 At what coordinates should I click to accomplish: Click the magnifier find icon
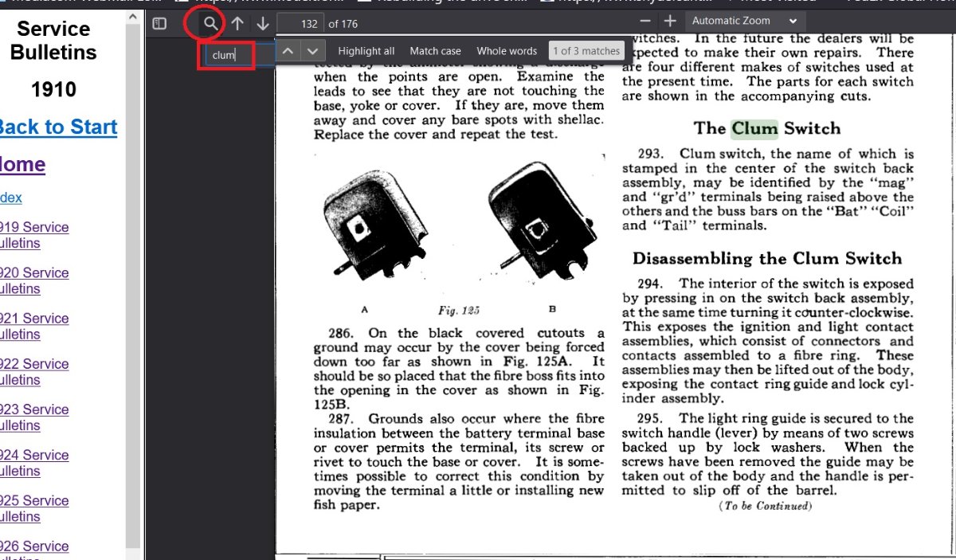pos(210,24)
